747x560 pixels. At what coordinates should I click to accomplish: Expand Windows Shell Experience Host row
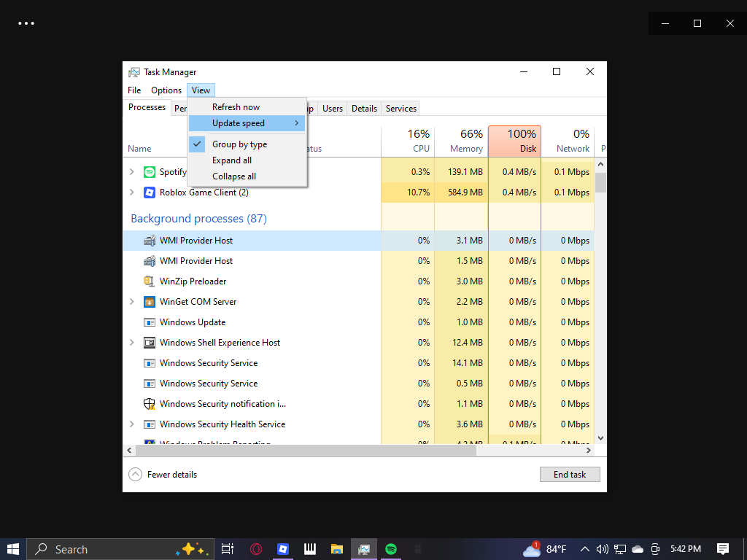pos(132,343)
